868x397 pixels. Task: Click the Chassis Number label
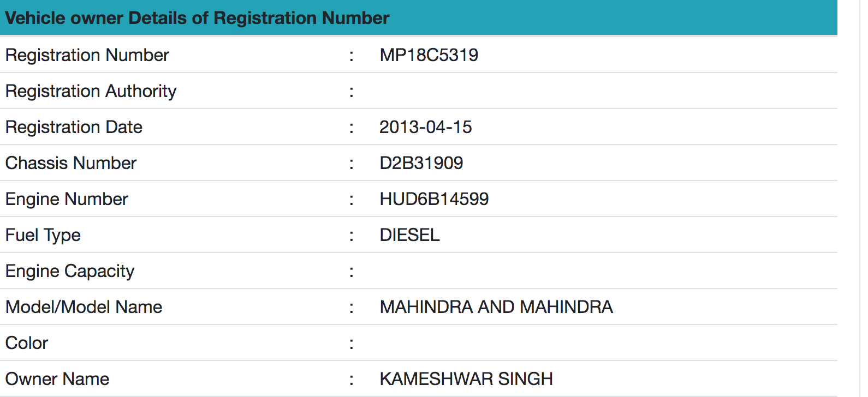point(71,163)
